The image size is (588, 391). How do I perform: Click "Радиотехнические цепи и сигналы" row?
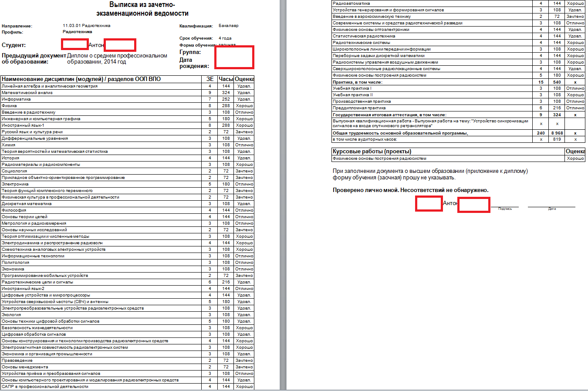click(x=127, y=282)
